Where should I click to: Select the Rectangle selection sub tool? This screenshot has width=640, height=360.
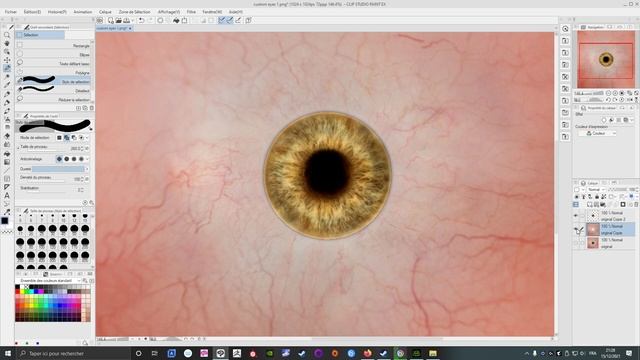click(54, 45)
